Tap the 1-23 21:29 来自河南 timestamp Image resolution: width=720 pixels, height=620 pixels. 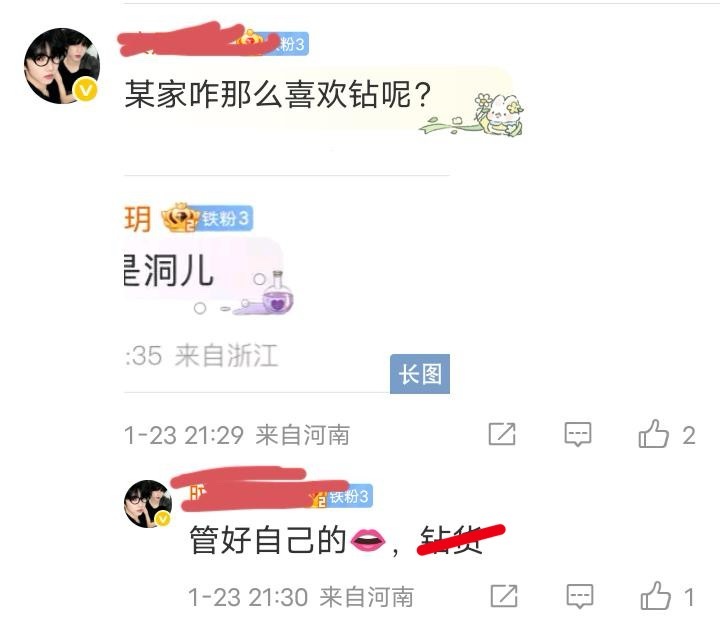[237, 435]
